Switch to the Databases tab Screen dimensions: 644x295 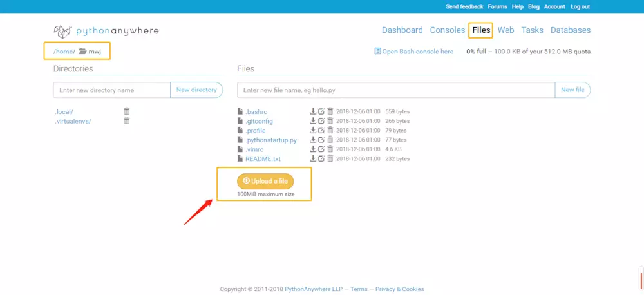571,30
